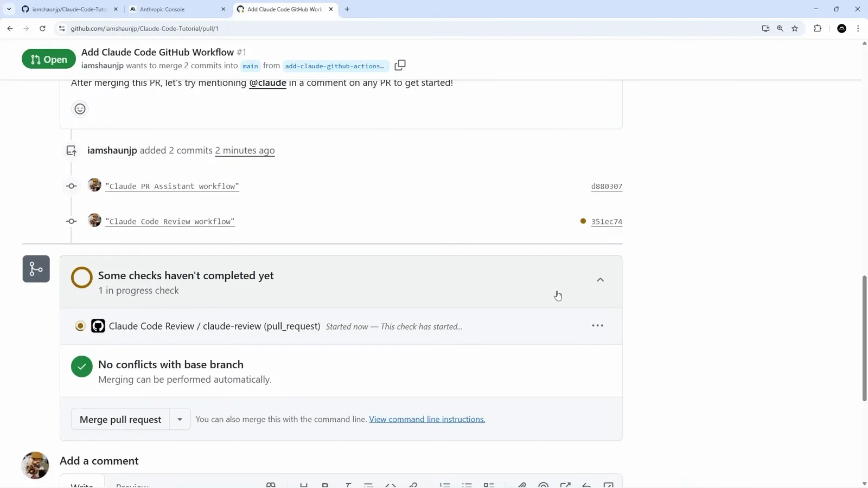Click the green No conflicts checkmark icon
This screenshot has height=488, width=868.
[x=82, y=367]
